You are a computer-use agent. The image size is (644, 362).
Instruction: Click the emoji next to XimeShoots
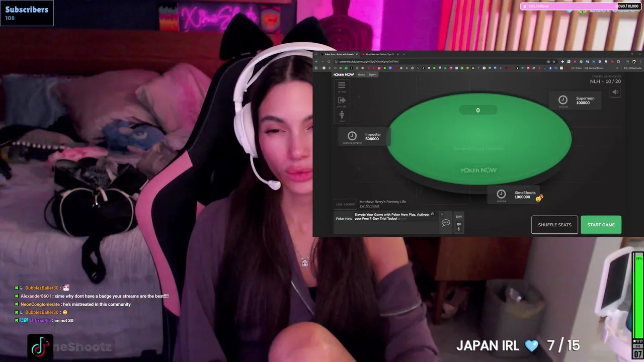[x=540, y=198]
